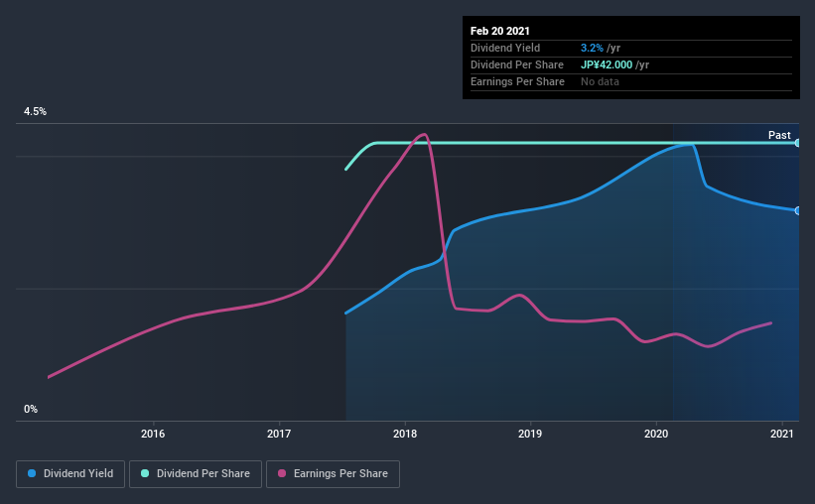The height and width of the screenshot is (504, 815).
Task: Select the 2016 x-axis label
Action: pos(153,434)
